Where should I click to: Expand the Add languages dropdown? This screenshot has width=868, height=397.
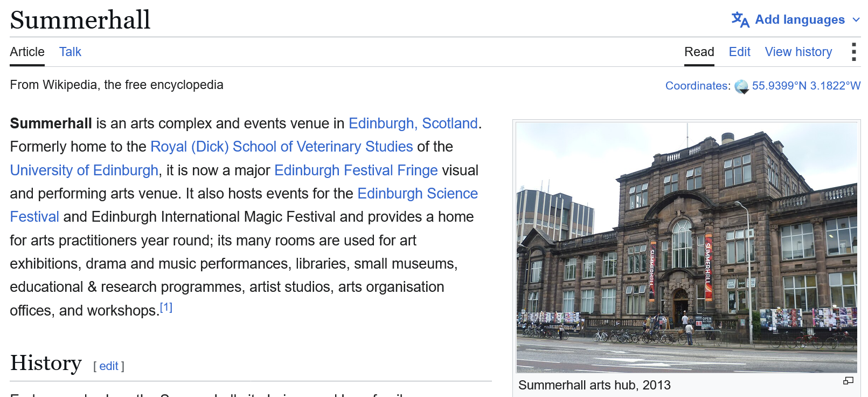tap(795, 19)
